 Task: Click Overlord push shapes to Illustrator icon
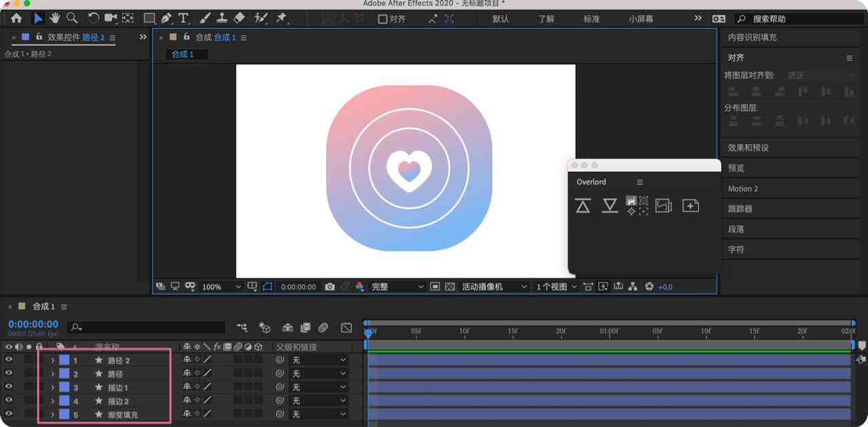tap(583, 205)
